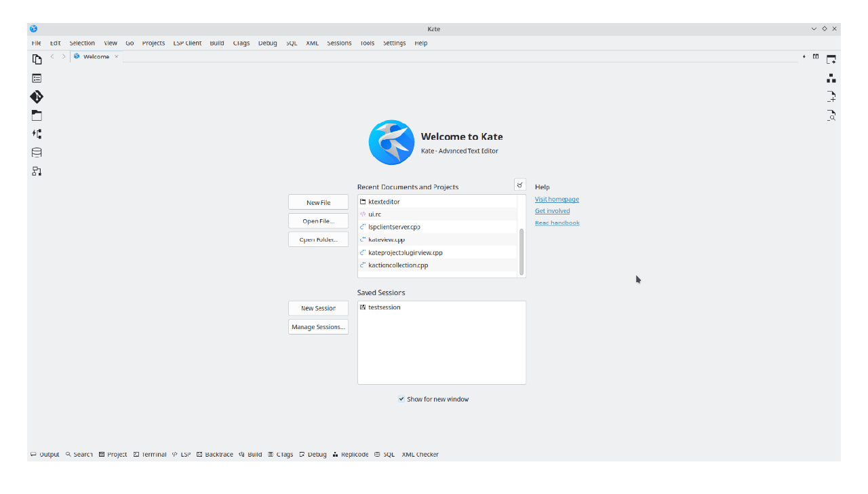Click the split view icon

(x=816, y=56)
